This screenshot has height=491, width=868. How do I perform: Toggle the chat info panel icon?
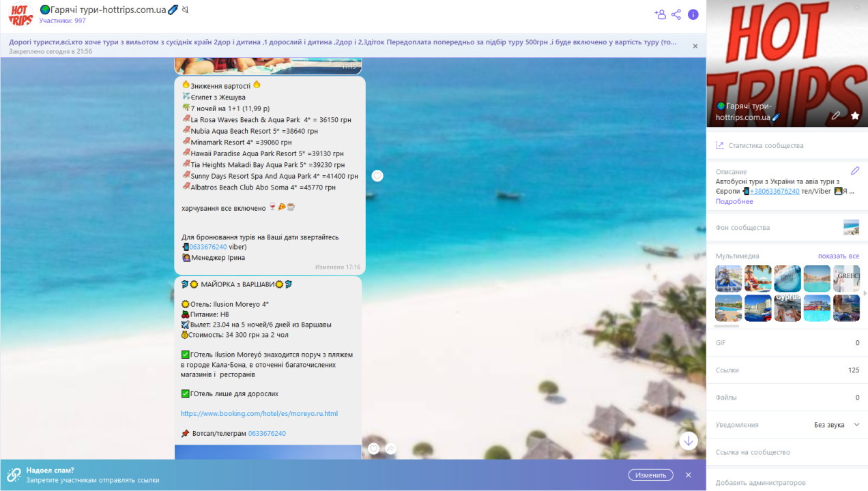(x=693, y=14)
